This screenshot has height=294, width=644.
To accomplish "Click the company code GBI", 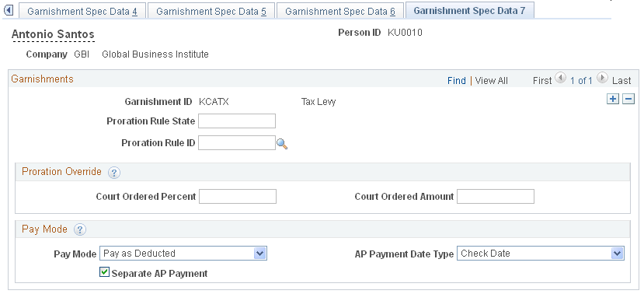I will click(x=82, y=54).
